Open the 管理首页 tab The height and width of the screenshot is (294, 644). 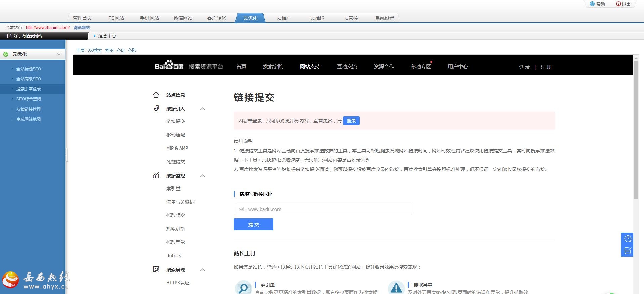(x=82, y=18)
